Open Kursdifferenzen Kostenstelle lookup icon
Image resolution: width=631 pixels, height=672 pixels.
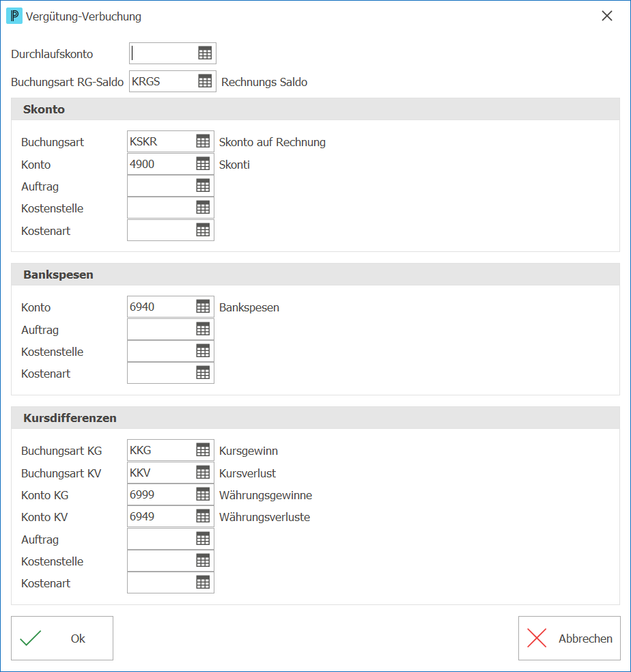point(203,561)
